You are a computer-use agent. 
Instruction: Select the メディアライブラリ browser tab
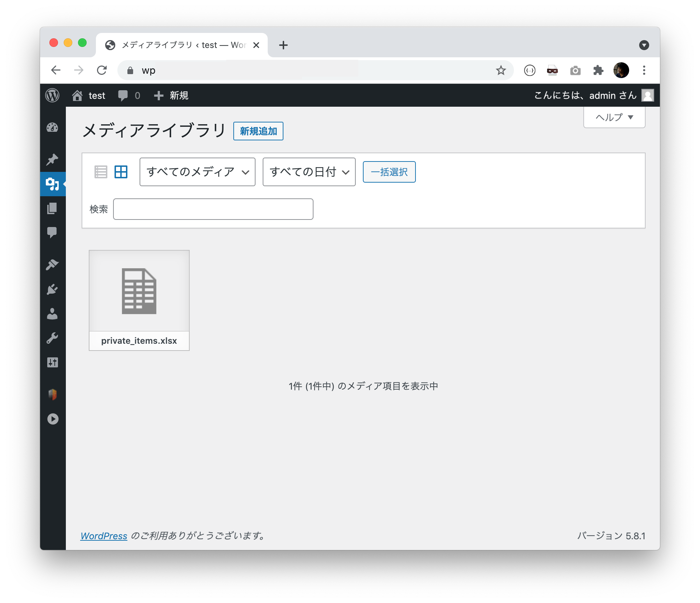[182, 45]
